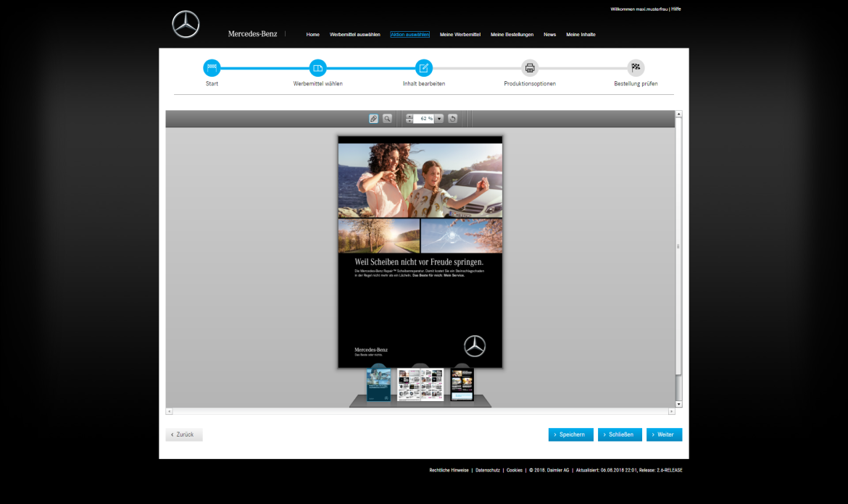Click the Produktionsoptionen printer step icon
This screenshot has height=504, width=848.
[530, 68]
